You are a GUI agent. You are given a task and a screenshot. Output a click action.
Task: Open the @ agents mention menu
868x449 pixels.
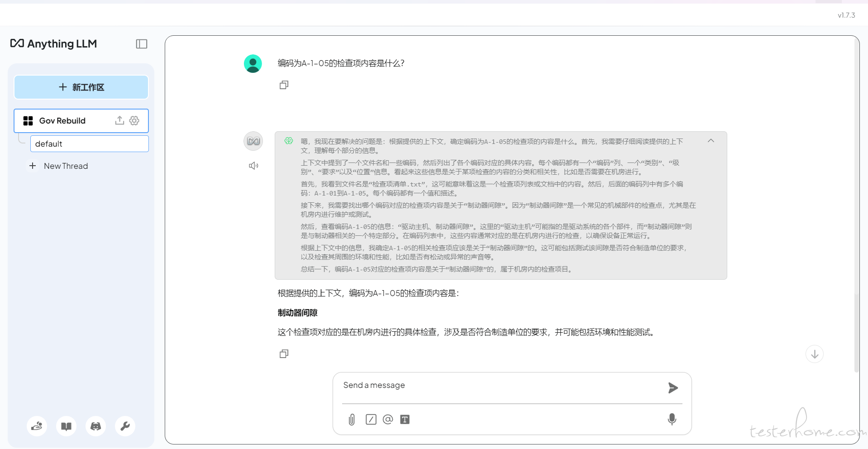point(388,420)
